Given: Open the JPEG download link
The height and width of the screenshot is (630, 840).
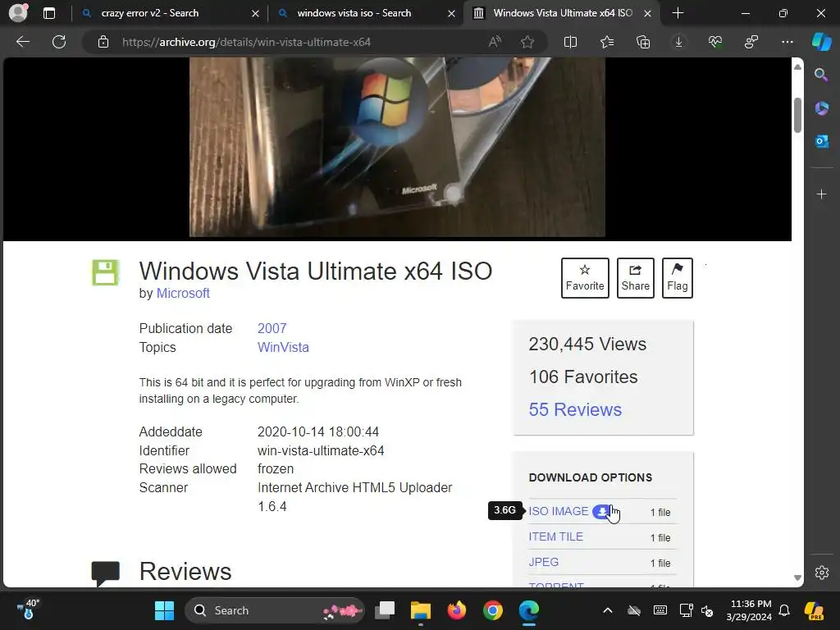Looking at the screenshot, I should pos(544,563).
